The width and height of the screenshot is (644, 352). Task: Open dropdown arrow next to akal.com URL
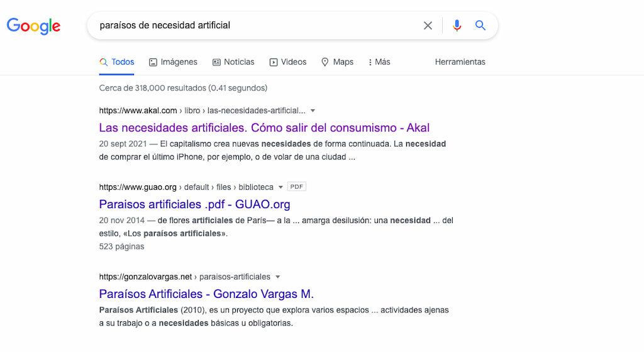313,111
